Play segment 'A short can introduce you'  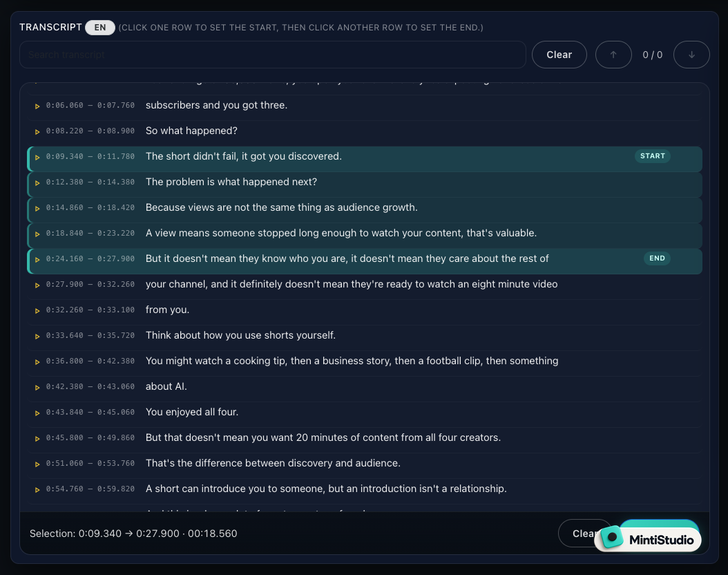click(x=37, y=489)
